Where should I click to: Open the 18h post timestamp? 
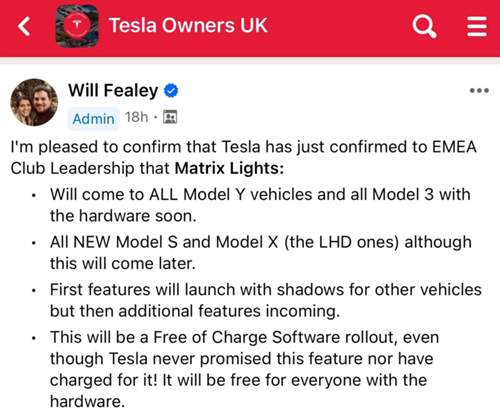click(136, 117)
